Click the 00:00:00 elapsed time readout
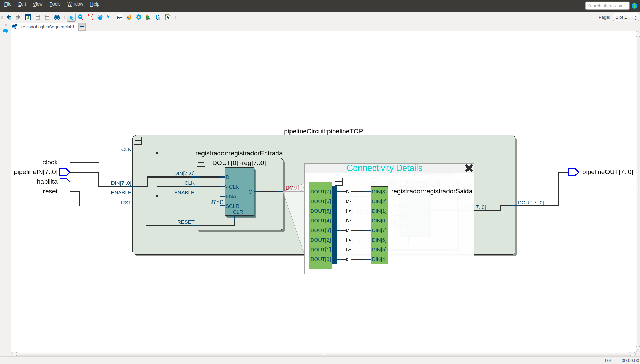 click(630, 361)
